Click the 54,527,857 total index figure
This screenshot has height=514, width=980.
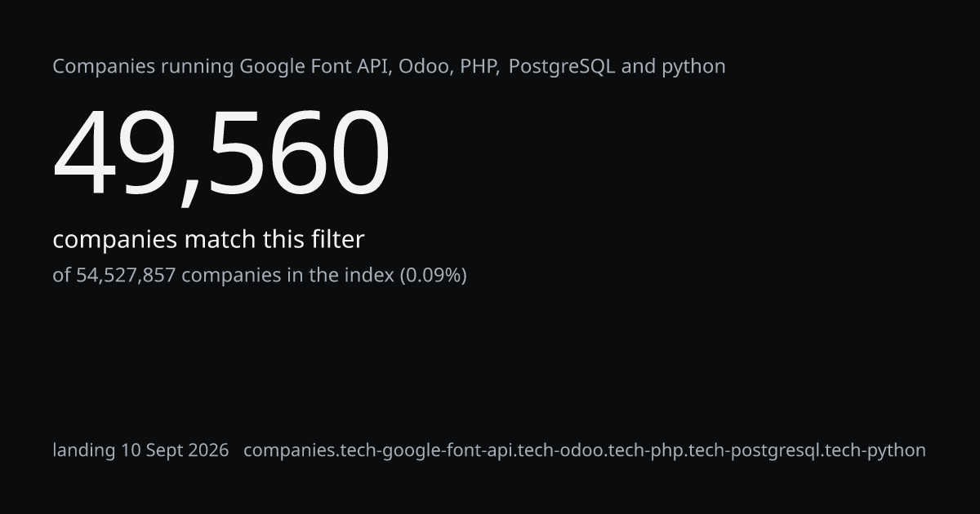click(x=126, y=275)
